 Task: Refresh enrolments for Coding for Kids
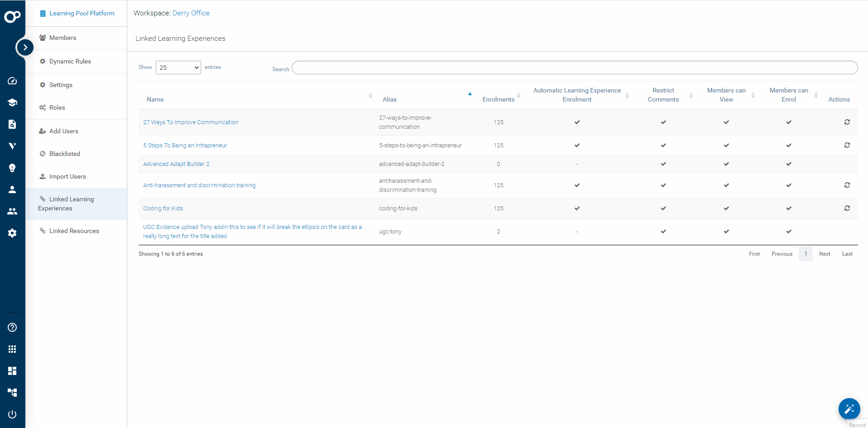(847, 208)
